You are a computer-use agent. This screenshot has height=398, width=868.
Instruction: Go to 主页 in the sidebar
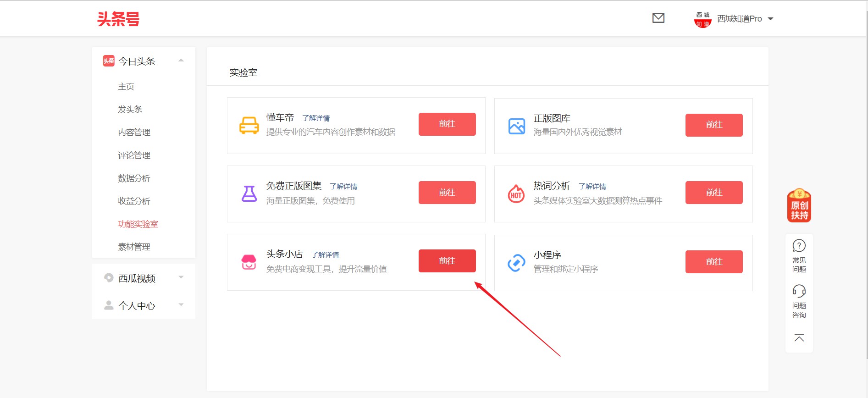pos(126,87)
